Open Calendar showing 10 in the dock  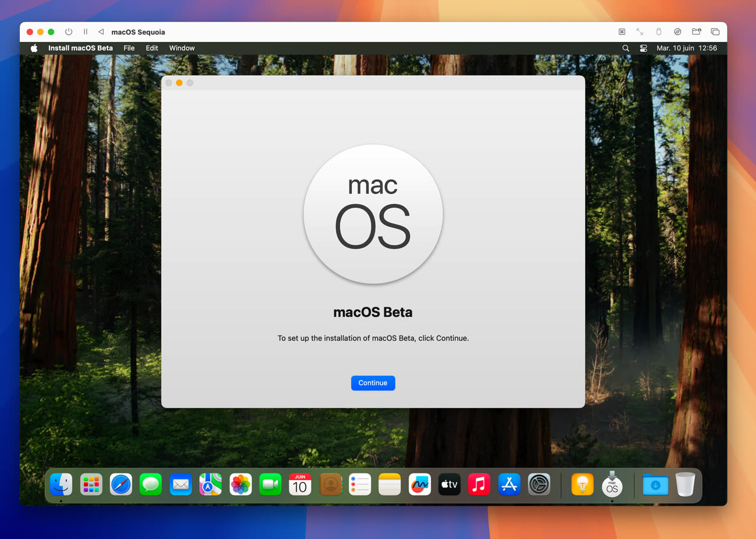point(300,484)
